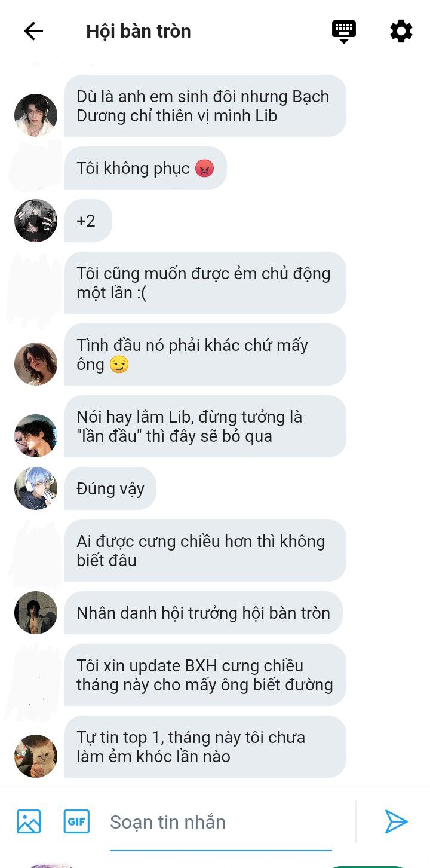Focus the "Soạn tin nhắn" input field

pyautogui.click(x=220, y=823)
